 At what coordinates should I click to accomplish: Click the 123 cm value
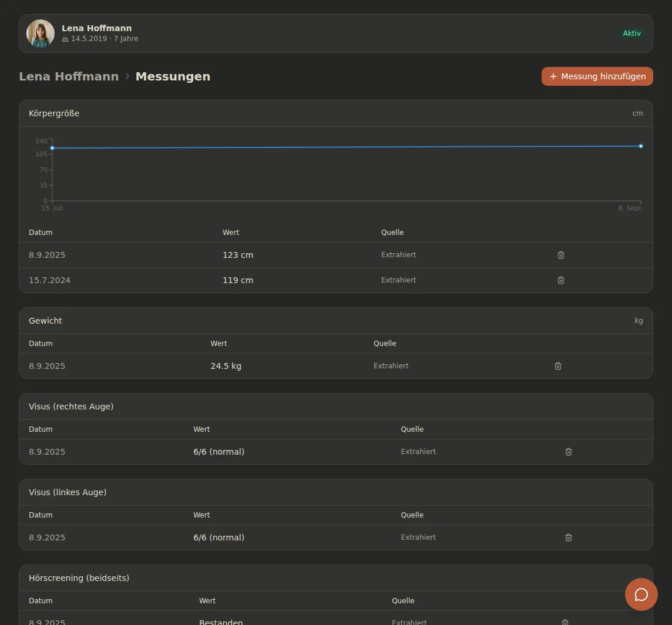click(x=238, y=255)
